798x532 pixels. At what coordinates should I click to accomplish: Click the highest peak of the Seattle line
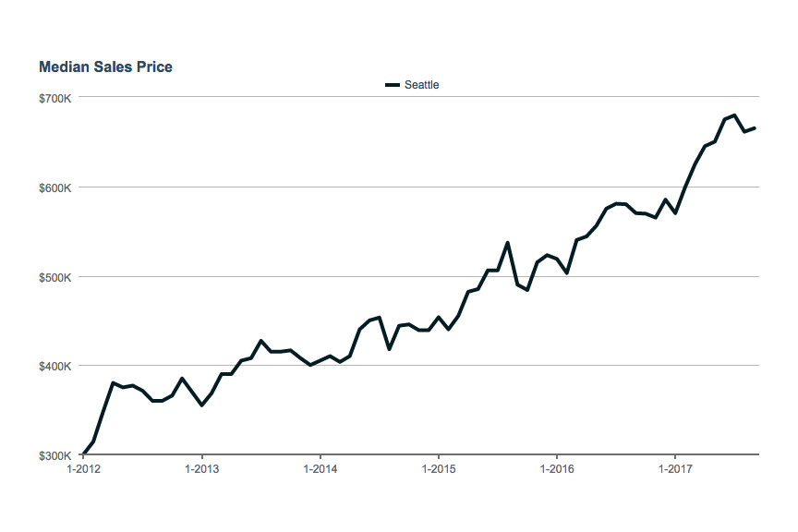733,115
